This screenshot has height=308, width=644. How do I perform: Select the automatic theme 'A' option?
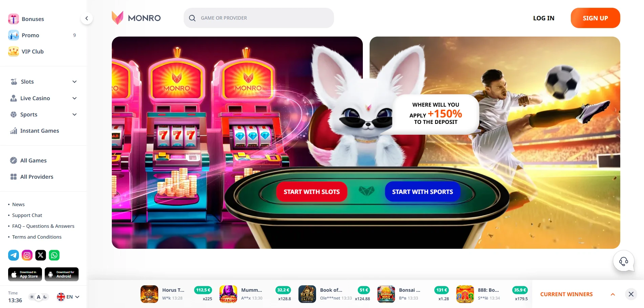pos(39,297)
